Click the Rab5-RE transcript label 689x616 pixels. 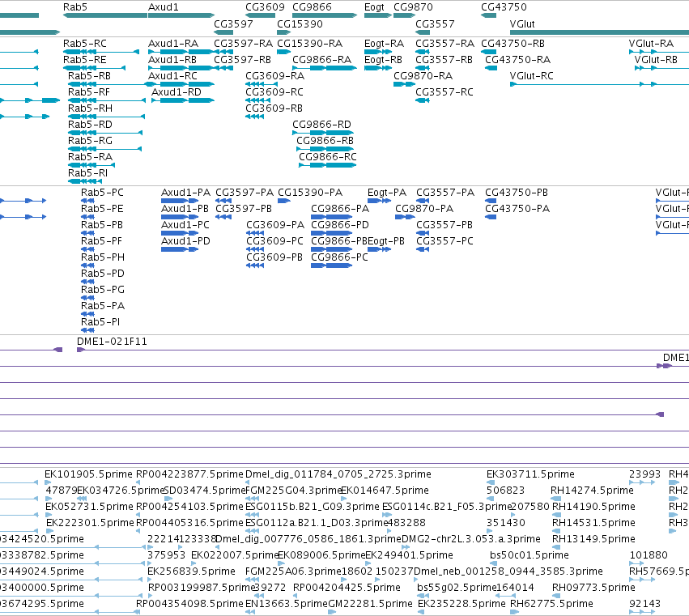tap(85, 60)
